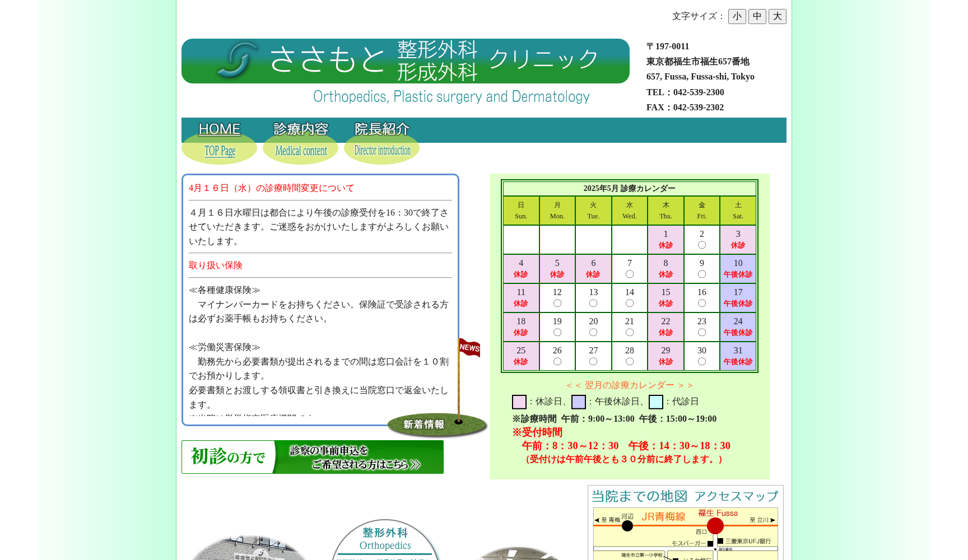The width and height of the screenshot is (968, 560).
Task: Click the open circle for May 13
Action: pyautogui.click(x=593, y=304)
